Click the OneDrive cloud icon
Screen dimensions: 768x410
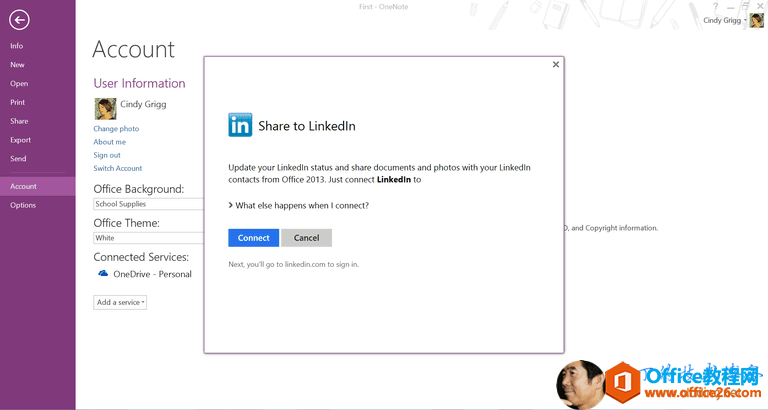[102, 273]
